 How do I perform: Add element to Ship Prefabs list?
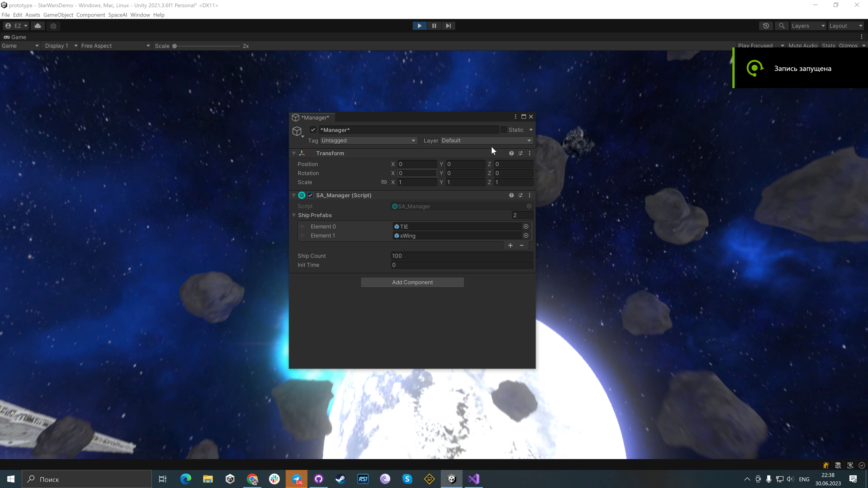510,245
